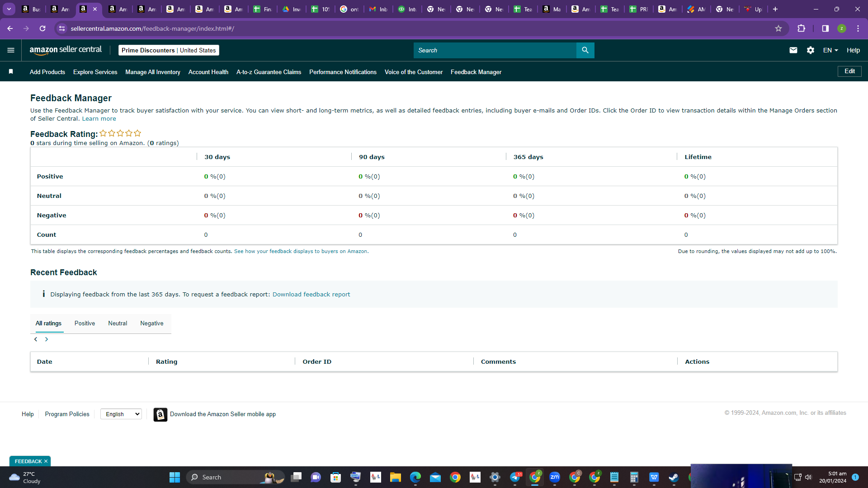Click the previous page arrow under ratings tabs

pos(36,339)
